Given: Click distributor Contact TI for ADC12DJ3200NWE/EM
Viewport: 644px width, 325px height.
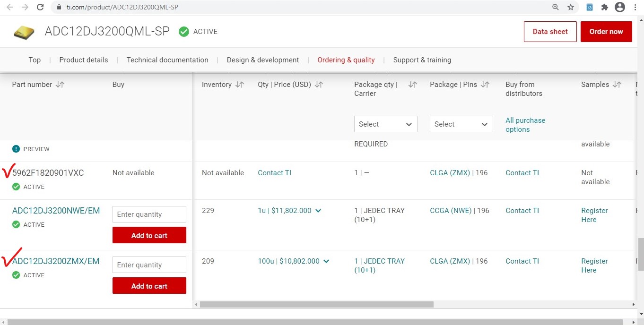Looking at the screenshot, I should pyautogui.click(x=522, y=211).
